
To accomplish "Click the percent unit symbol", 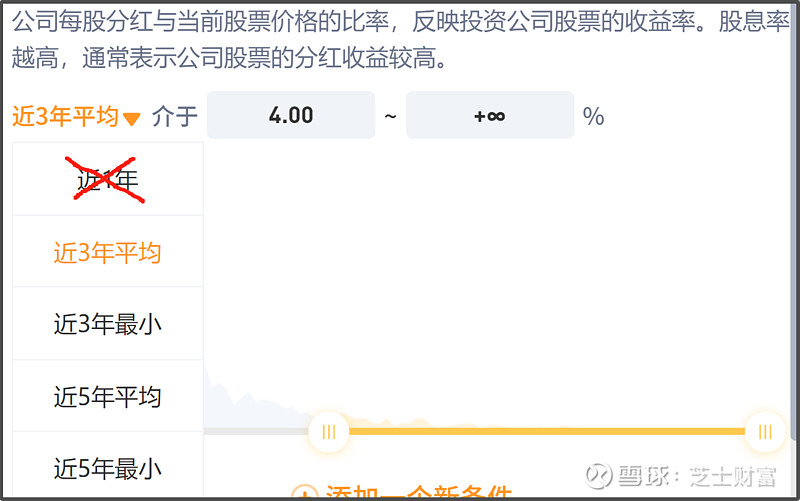I will tap(593, 116).
